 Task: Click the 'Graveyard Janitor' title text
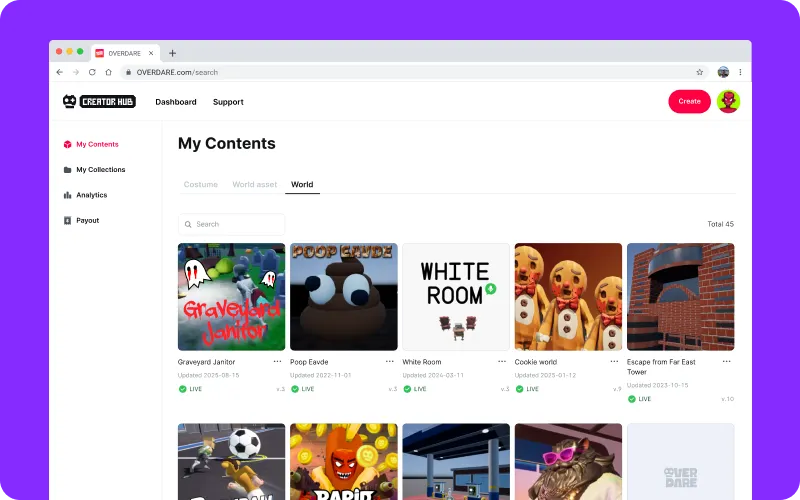click(x=206, y=362)
